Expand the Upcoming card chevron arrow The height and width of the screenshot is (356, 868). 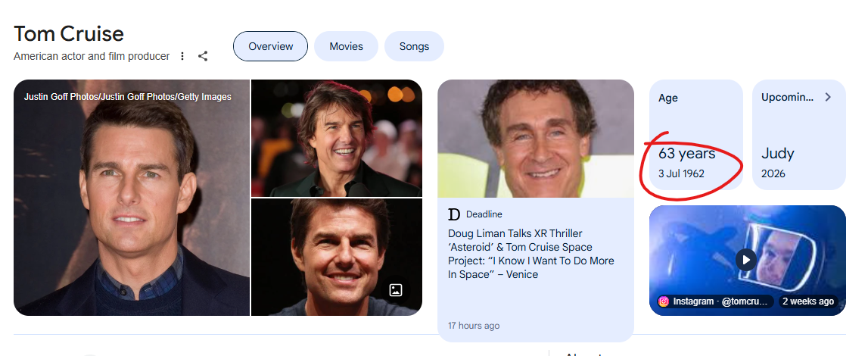pos(828,98)
